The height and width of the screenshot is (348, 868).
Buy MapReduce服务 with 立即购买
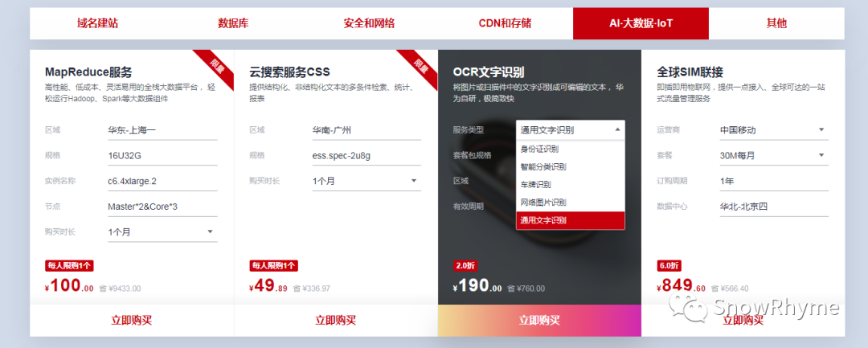point(132,321)
